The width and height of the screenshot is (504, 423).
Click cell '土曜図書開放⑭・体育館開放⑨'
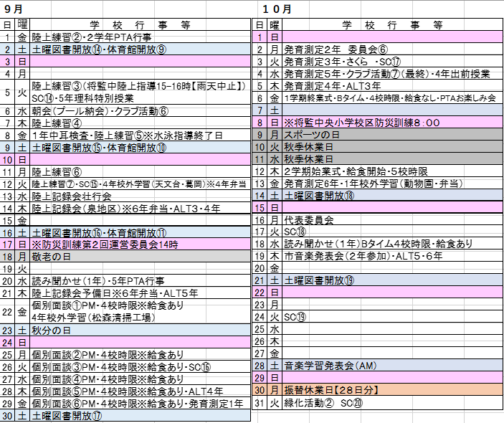tap(140, 49)
